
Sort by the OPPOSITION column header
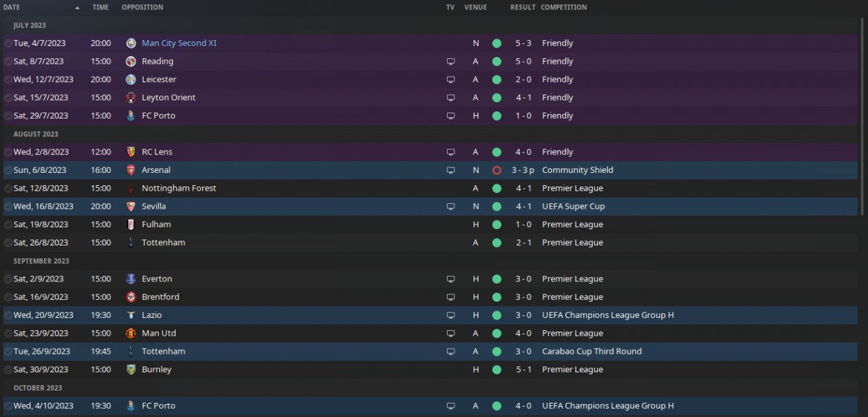tap(142, 7)
